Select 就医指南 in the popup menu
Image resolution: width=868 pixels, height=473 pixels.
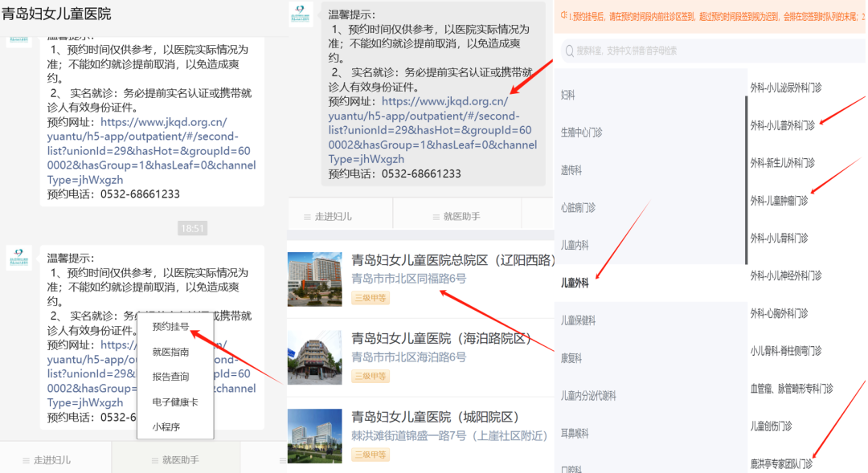tap(170, 352)
